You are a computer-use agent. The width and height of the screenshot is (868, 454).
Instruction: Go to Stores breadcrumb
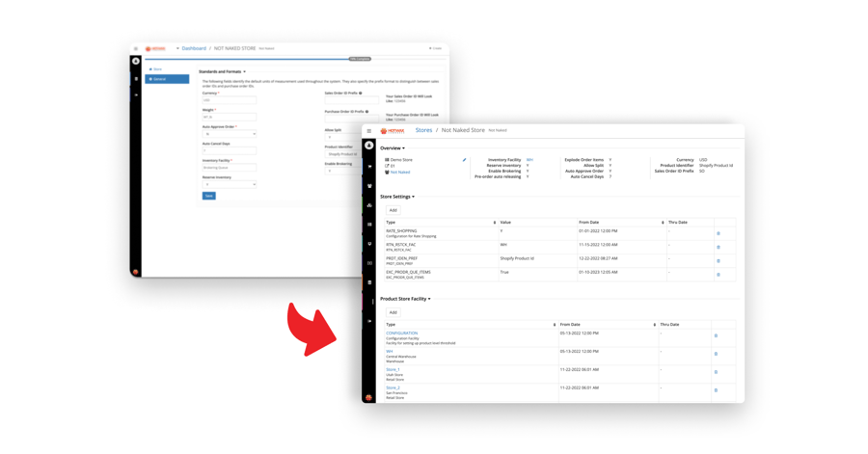423,130
